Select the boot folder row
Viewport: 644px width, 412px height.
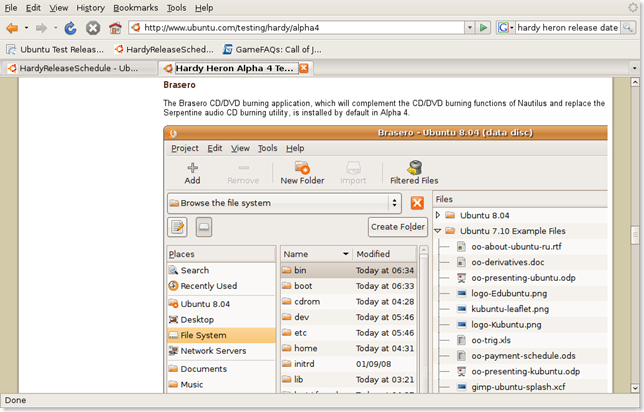pos(348,286)
